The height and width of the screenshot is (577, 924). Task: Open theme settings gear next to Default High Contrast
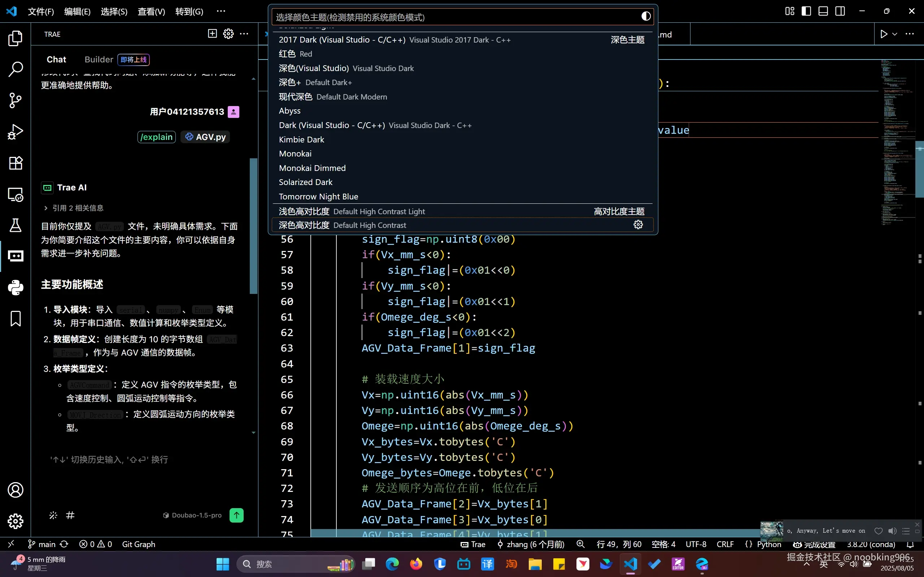(x=638, y=224)
